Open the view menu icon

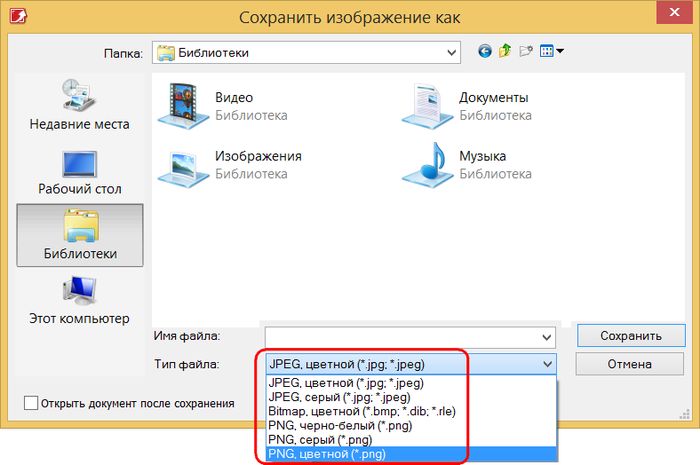click(551, 51)
